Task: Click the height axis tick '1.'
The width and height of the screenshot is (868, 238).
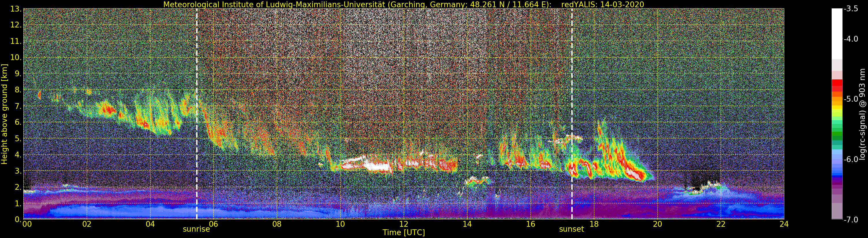Action: pyautogui.click(x=18, y=204)
